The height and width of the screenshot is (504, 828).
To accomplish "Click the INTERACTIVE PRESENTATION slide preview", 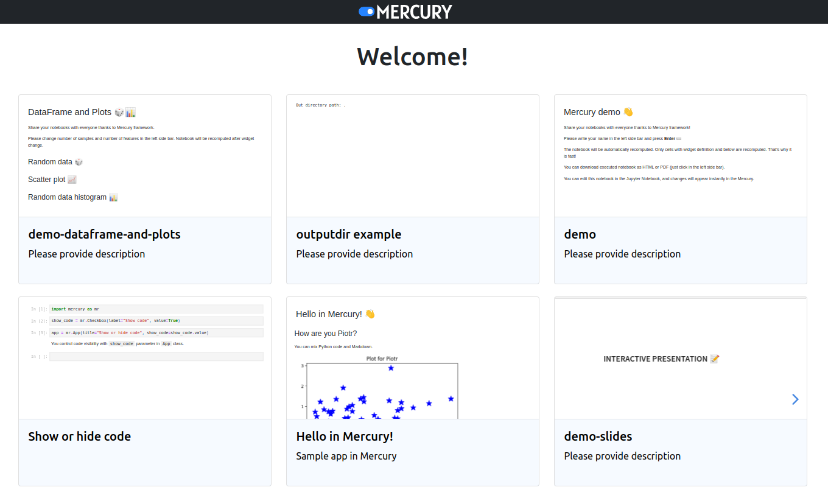I will pos(661,359).
